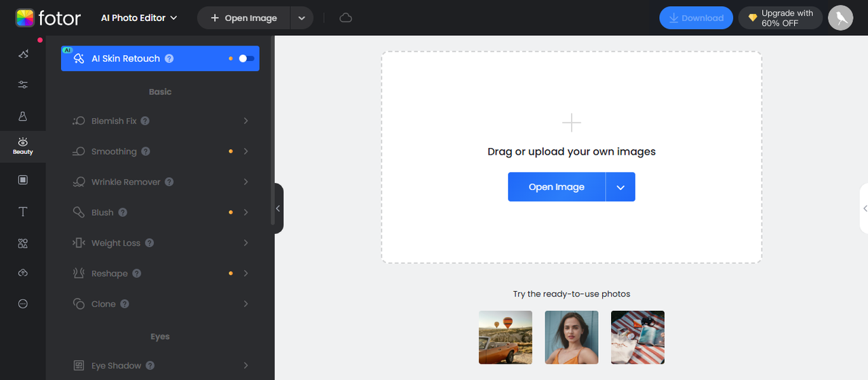The height and width of the screenshot is (380, 868).
Task: Select Blemish Fix tool
Action: (x=160, y=121)
